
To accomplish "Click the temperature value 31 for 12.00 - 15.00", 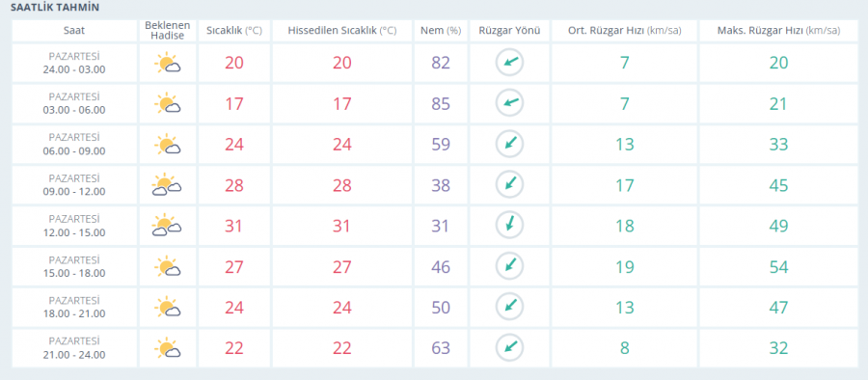I will coord(234,226).
